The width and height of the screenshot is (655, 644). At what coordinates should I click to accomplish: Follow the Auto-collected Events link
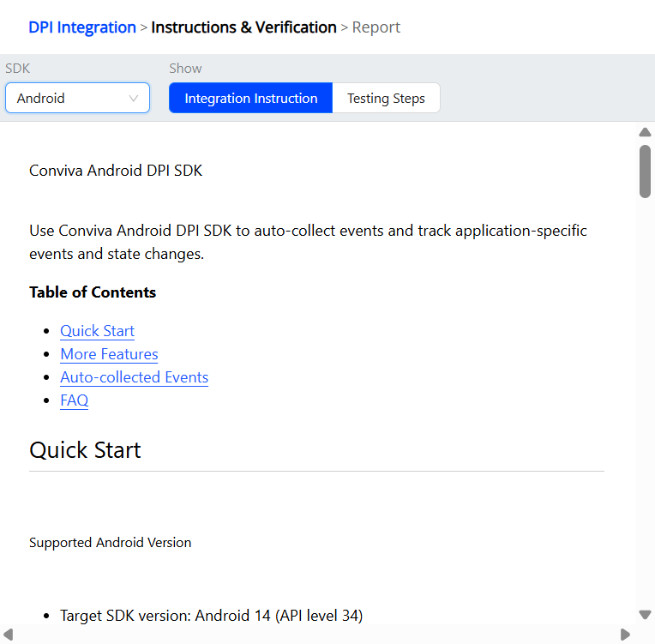coord(134,377)
